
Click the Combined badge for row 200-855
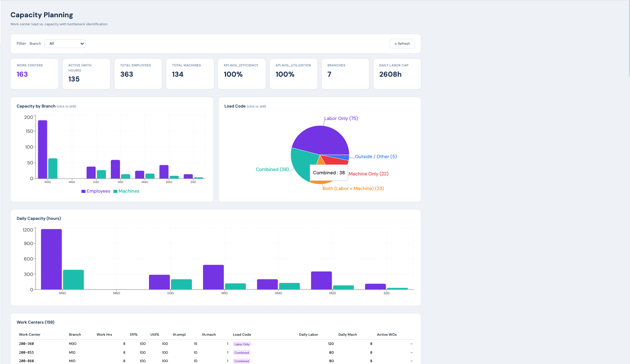[x=242, y=353]
